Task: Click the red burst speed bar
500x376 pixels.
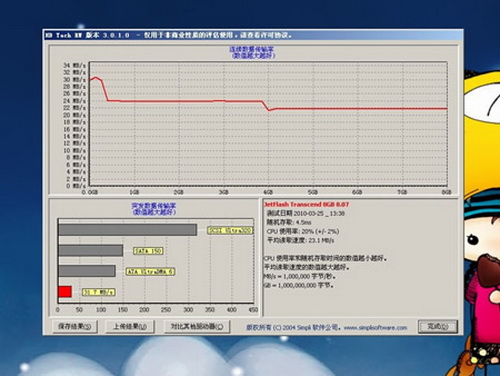Action: (65, 292)
